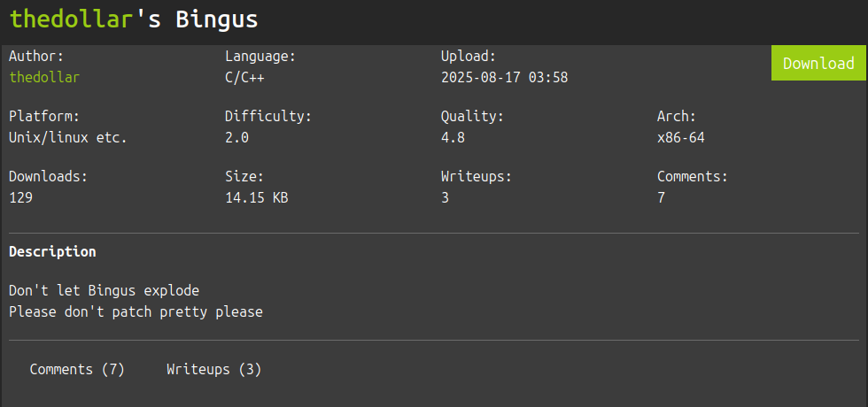Click the Comments count 7
The height and width of the screenshot is (407, 868).
coord(661,197)
